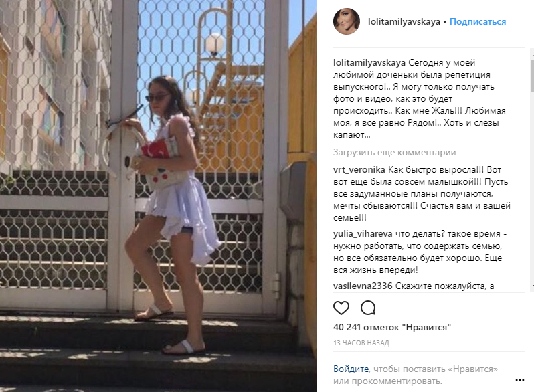Click the lolitamilyavskaya profile avatar
534x392 pixels.
(347, 21)
